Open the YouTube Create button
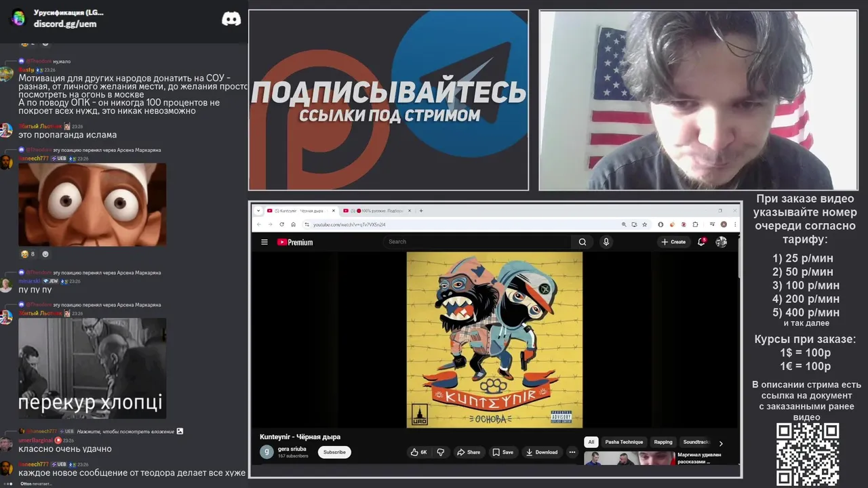Image resolution: width=868 pixels, height=488 pixels. (x=674, y=242)
